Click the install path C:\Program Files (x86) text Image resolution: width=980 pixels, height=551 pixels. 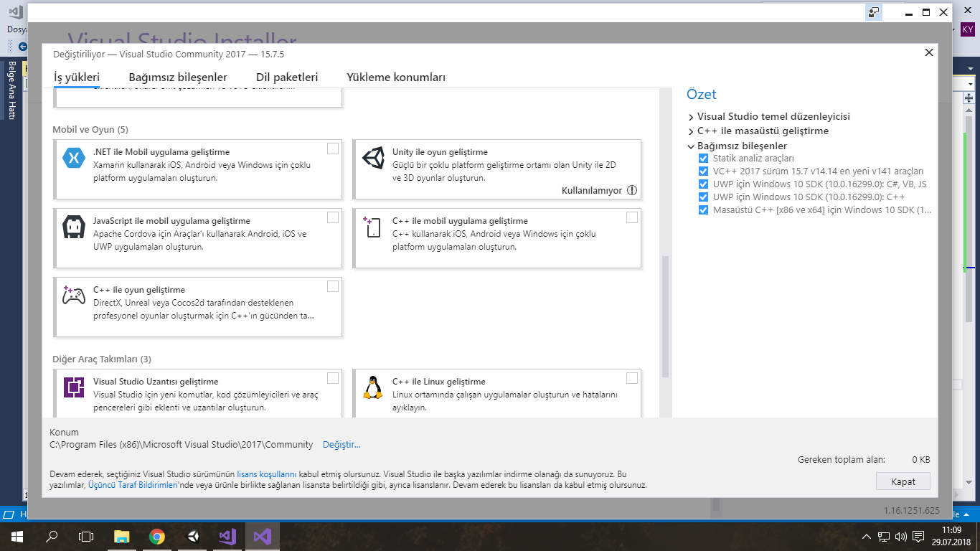coord(182,445)
